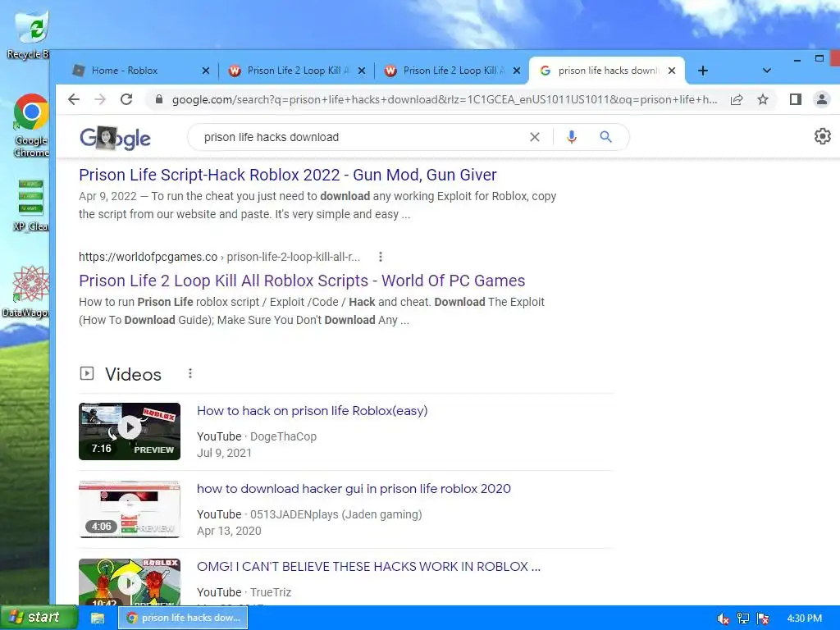Open how to download hacker gui video link

pos(354,489)
